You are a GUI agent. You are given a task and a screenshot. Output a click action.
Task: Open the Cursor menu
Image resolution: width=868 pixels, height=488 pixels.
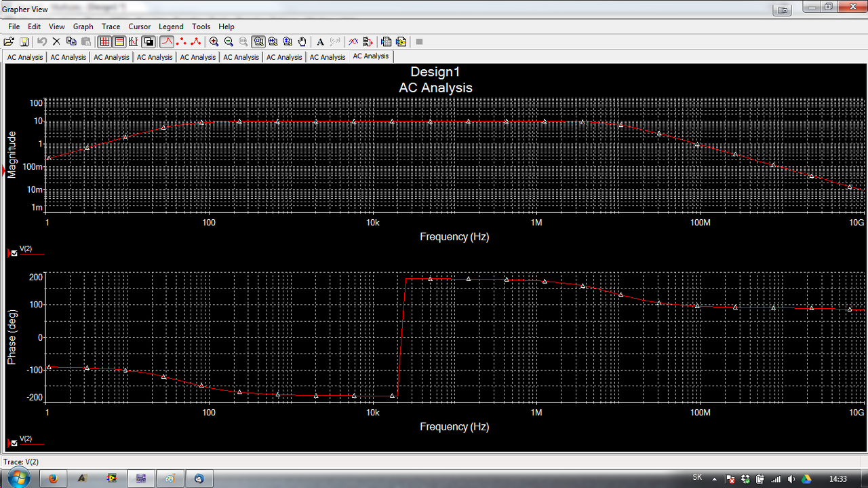click(140, 26)
